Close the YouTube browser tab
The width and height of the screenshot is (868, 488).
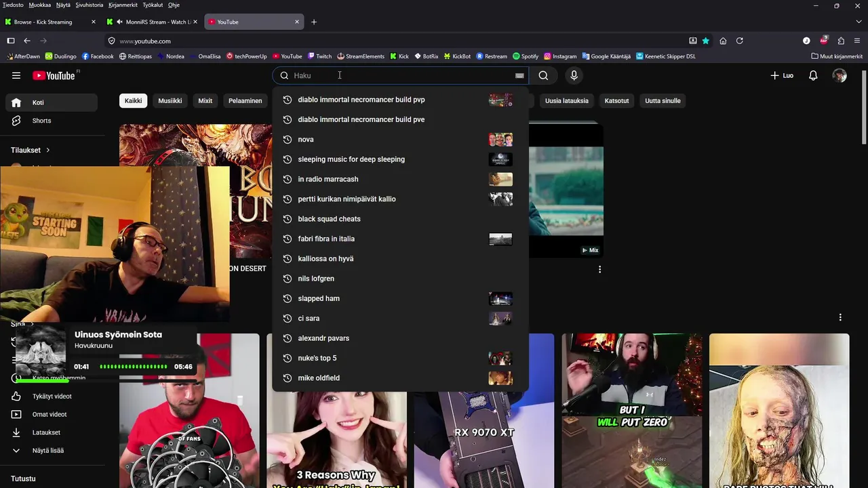click(x=296, y=22)
